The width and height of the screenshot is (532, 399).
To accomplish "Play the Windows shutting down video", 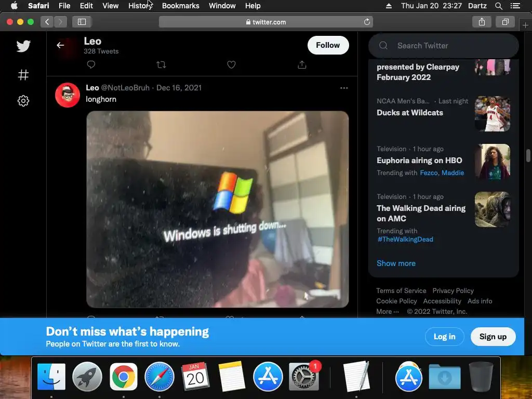I will tap(218, 209).
